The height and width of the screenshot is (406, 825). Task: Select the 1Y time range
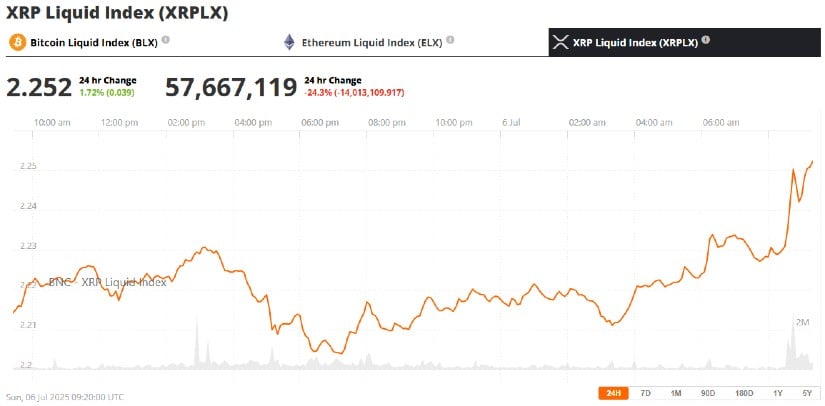(x=778, y=393)
